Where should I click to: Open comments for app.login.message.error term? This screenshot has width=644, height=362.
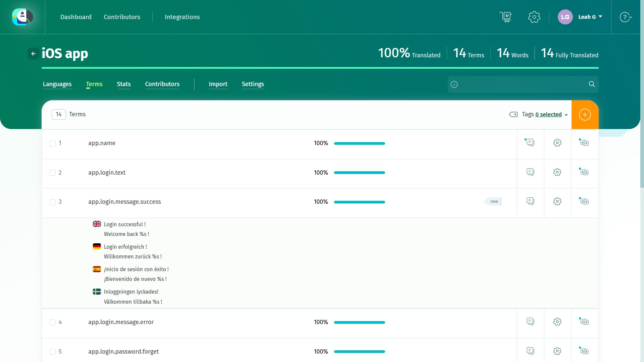tap(530, 322)
